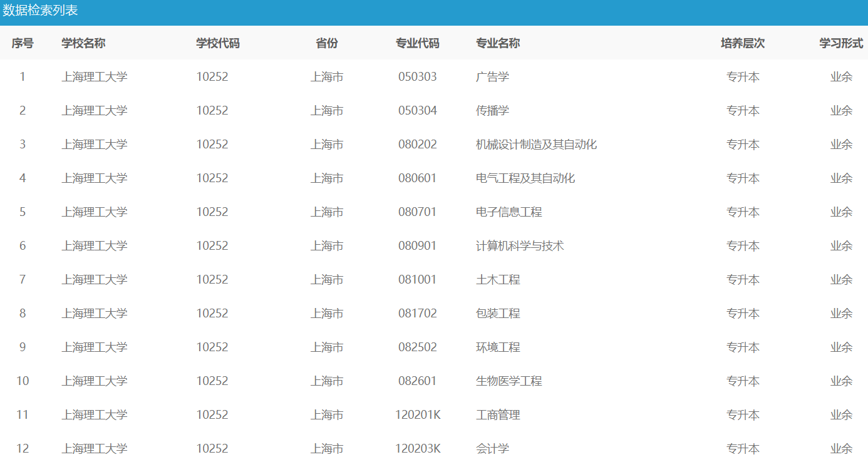Select the 广告学 major name
The height and width of the screenshot is (462, 868).
coord(492,77)
